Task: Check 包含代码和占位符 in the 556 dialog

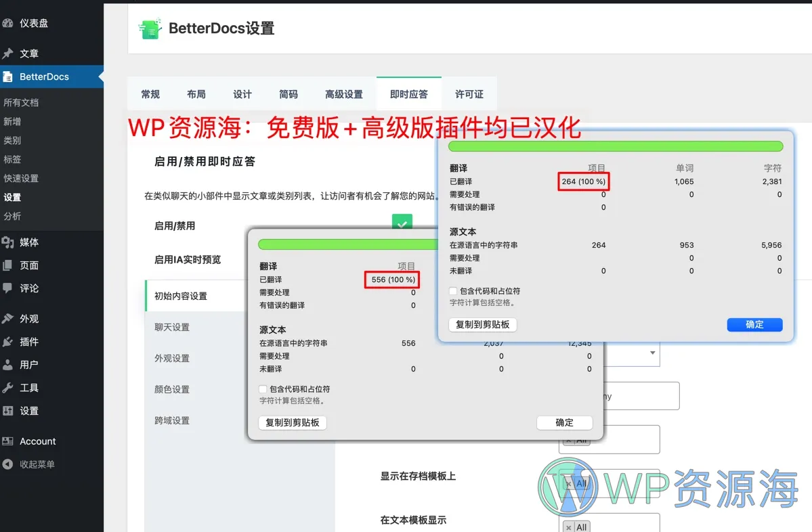Action: pos(263,389)
